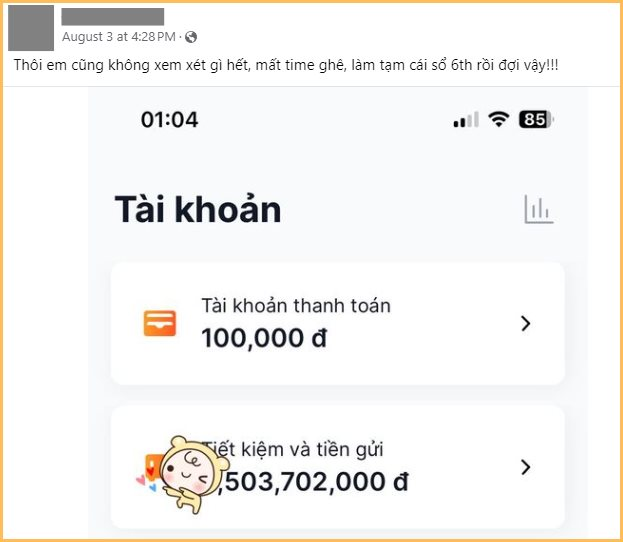
Task: Click the Wi-Fi status icon
Action: point(499,119)
